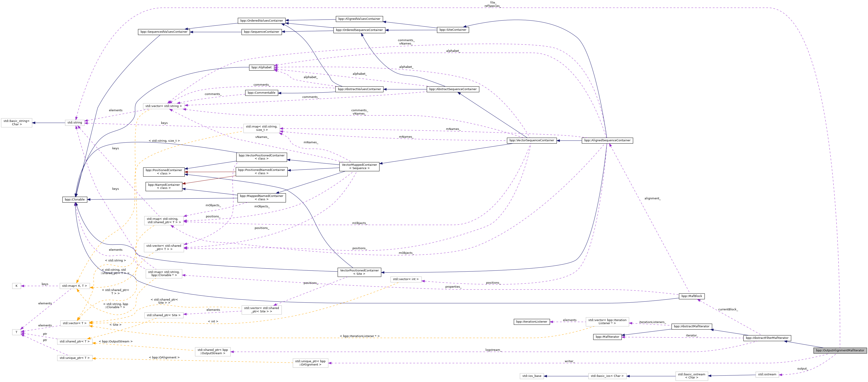Click the std::string node

74,123
